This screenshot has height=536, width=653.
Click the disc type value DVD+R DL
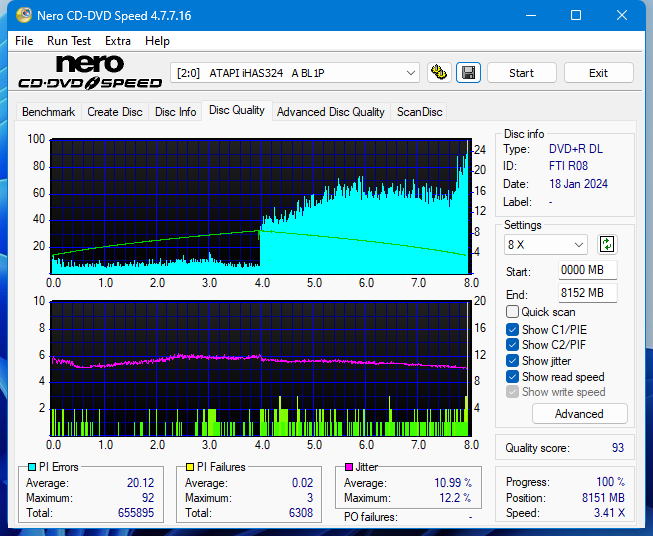pyautogui.click(x=576, y=149)
